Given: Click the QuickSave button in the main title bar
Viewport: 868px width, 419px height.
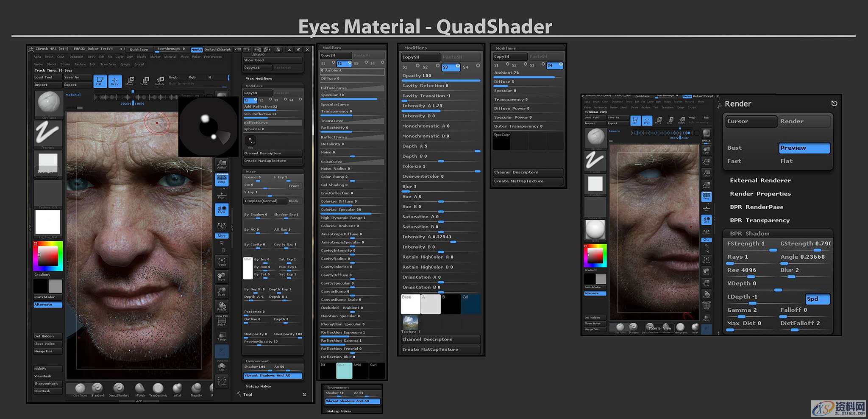Looking at the screenshot, I should (x=139, y=50).
